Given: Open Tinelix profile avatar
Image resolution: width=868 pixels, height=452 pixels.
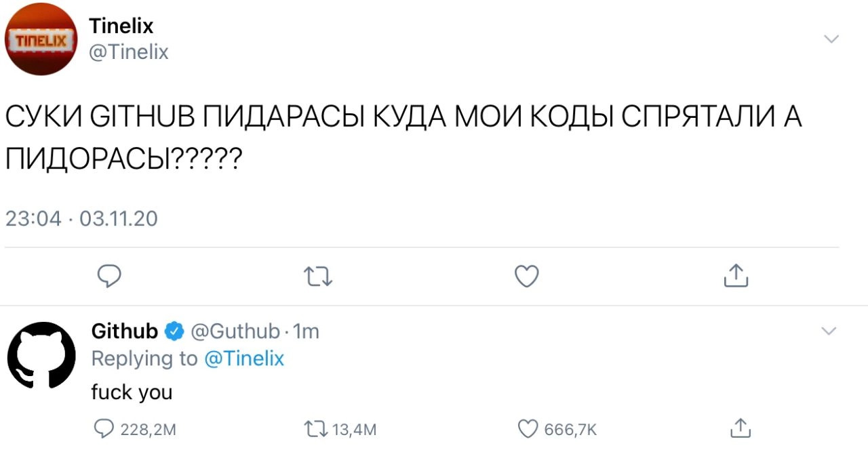Looking at the screenshot, I should 41,39.
